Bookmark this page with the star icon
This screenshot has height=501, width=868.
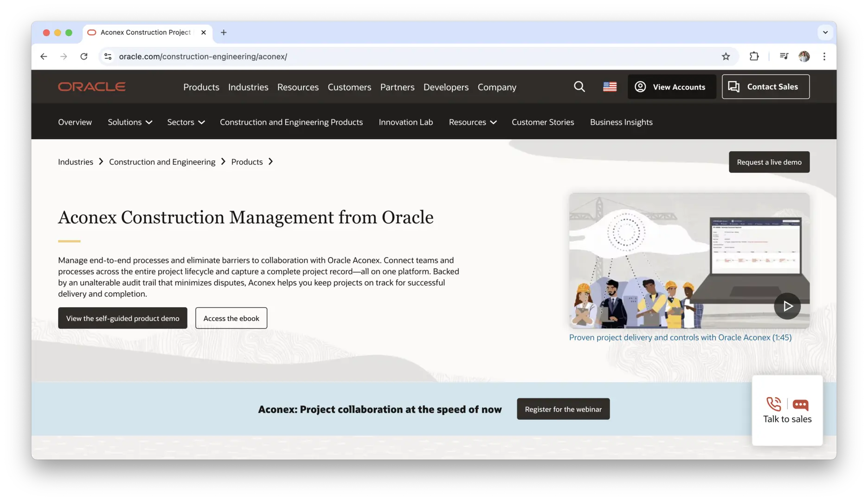(726, 57)
